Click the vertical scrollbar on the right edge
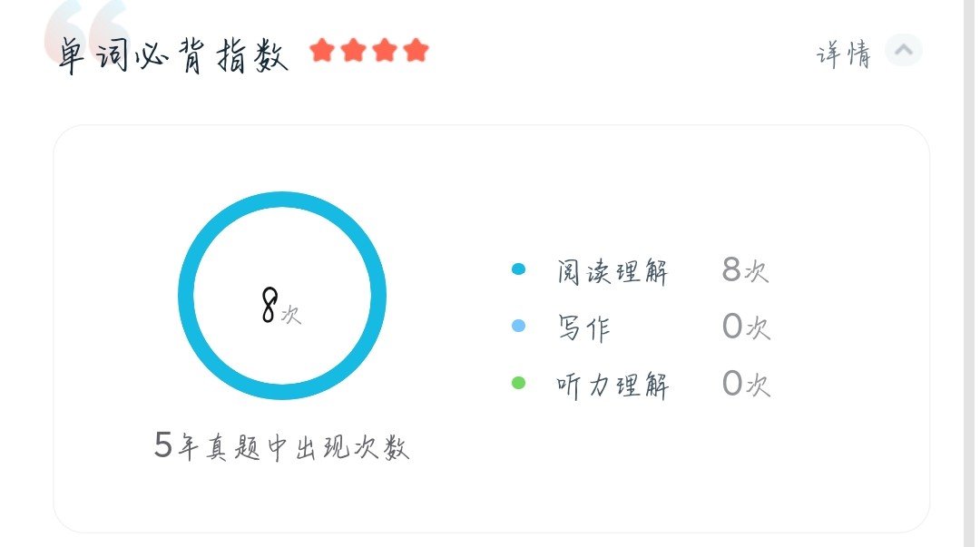 970,272
